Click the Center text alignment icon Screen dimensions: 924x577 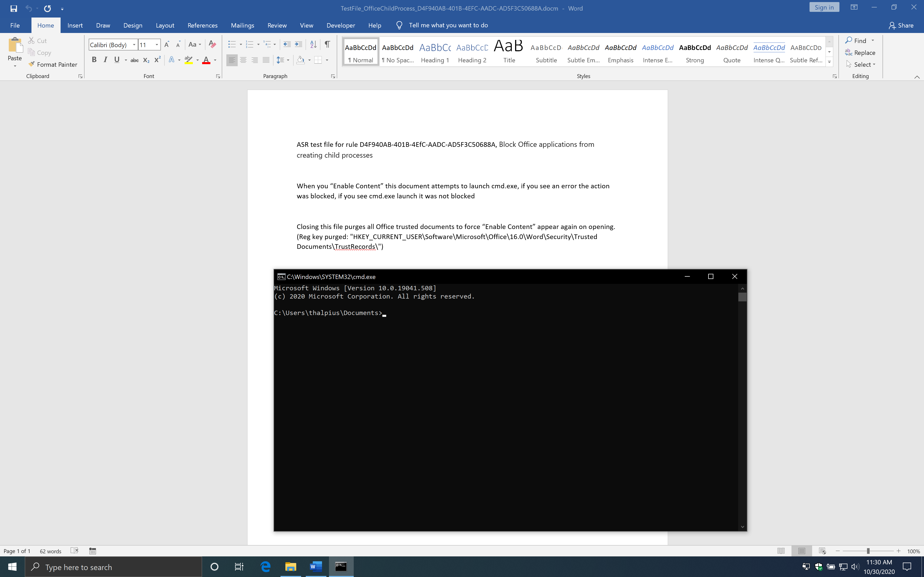[243, 60]
